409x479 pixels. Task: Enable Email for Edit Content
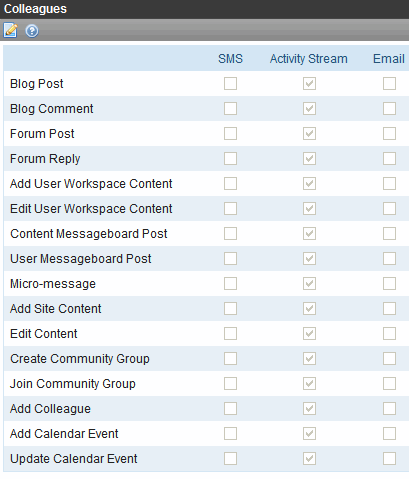[x=389, y=333]
